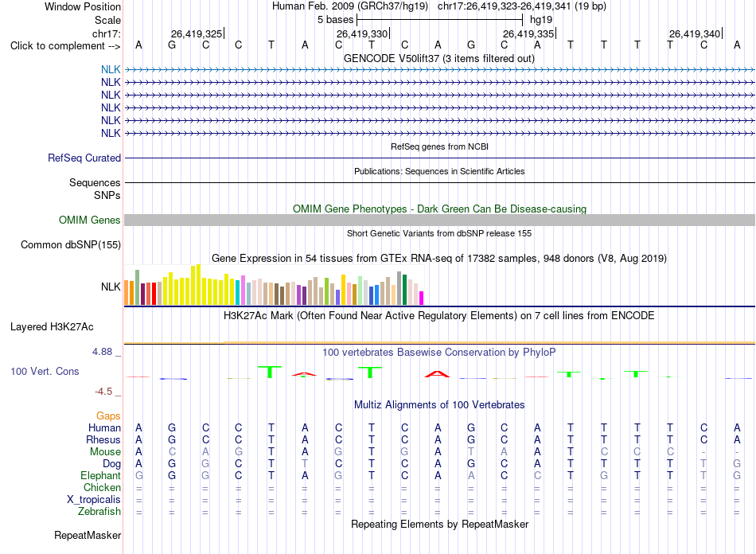Click the Sequences track label
Viewport: 756px width, 554px height.
pos(95,183)
